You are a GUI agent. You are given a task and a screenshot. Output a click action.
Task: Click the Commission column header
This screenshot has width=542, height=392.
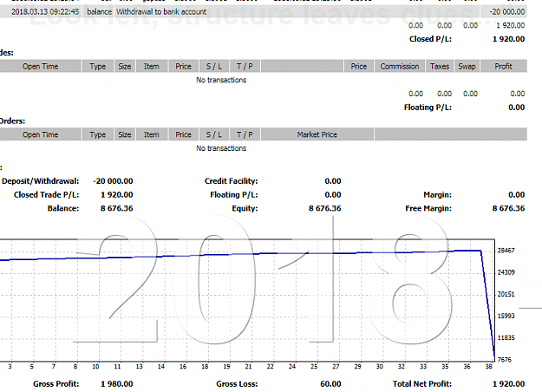click(x=400, y=66)
